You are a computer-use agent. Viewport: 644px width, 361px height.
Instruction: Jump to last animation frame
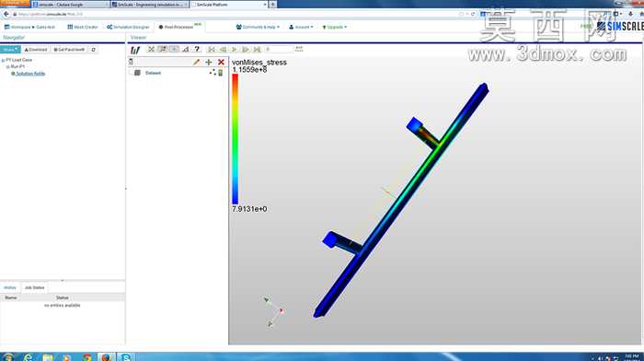257,50
